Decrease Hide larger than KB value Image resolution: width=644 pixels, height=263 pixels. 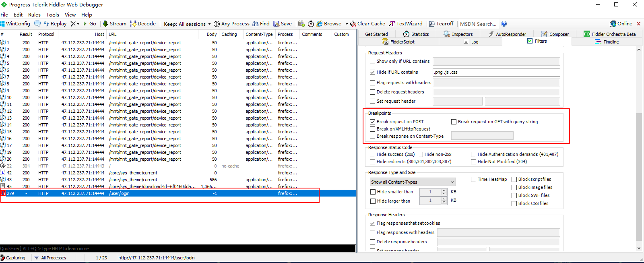pos(444,202)
